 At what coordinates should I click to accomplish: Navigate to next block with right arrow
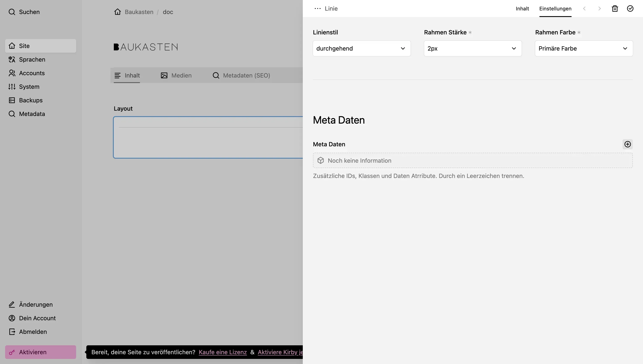(x=600, y=8)
